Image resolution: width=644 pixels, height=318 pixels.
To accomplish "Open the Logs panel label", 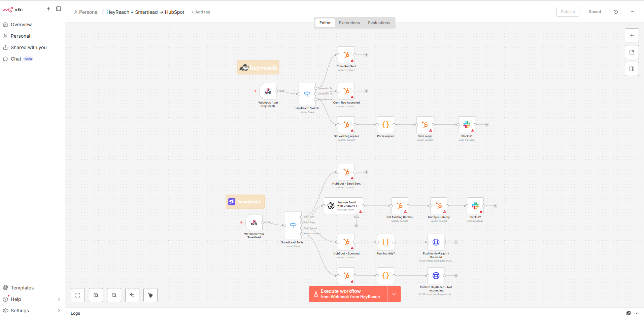I will pyautogui.click(x=75, y=313).
